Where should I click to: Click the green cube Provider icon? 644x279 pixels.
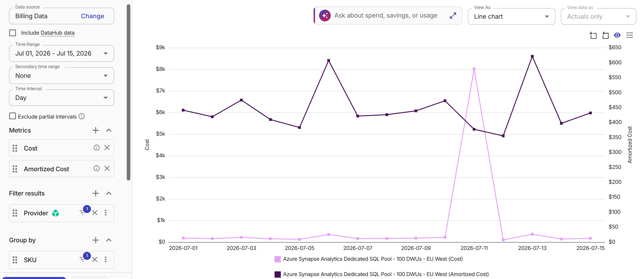pyautogui.click(x=56, y=213)
